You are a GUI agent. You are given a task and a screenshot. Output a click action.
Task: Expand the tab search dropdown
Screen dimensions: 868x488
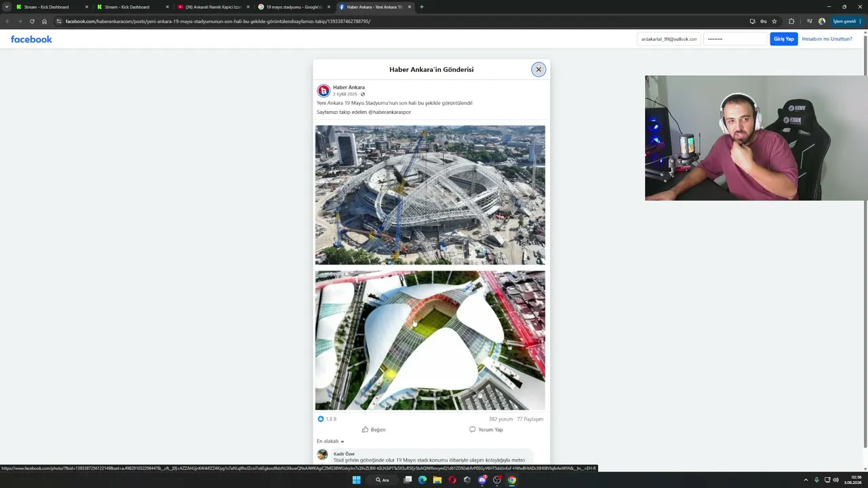pos(7,7)
